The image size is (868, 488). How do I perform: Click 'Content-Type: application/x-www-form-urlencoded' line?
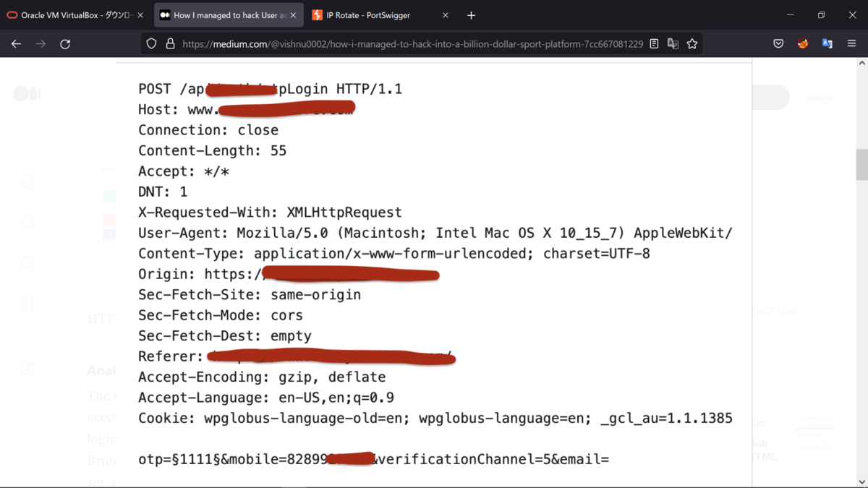click(394, 254)
